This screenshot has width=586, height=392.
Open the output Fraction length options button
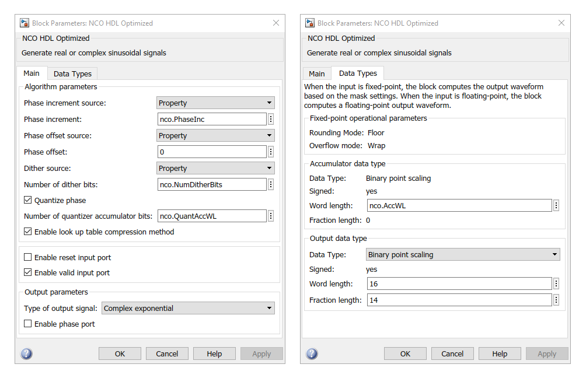556,300
